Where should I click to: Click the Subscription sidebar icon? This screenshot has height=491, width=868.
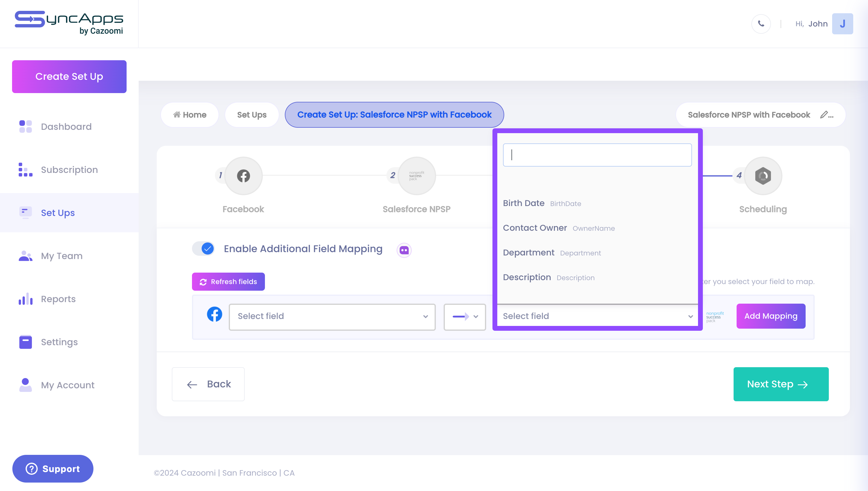point(25,170)
